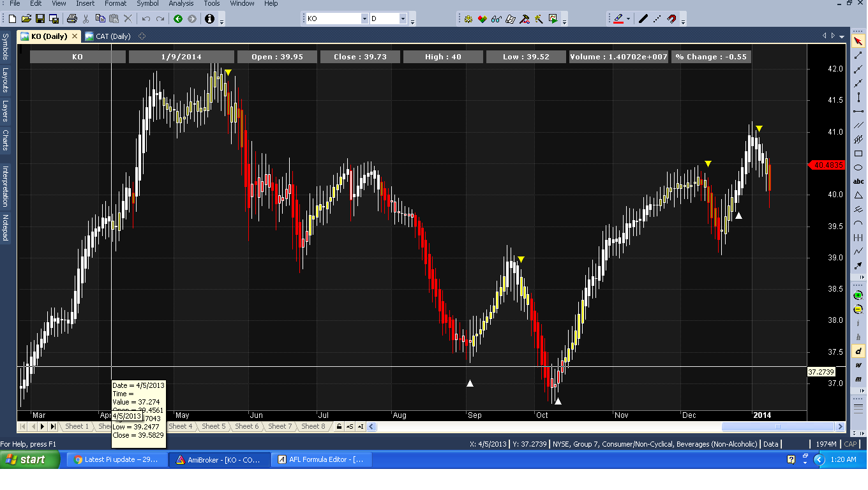The height and width of the screenshot is (490, 868).
Task: Open the Analysis glasses icon
Action: [496, 19]
